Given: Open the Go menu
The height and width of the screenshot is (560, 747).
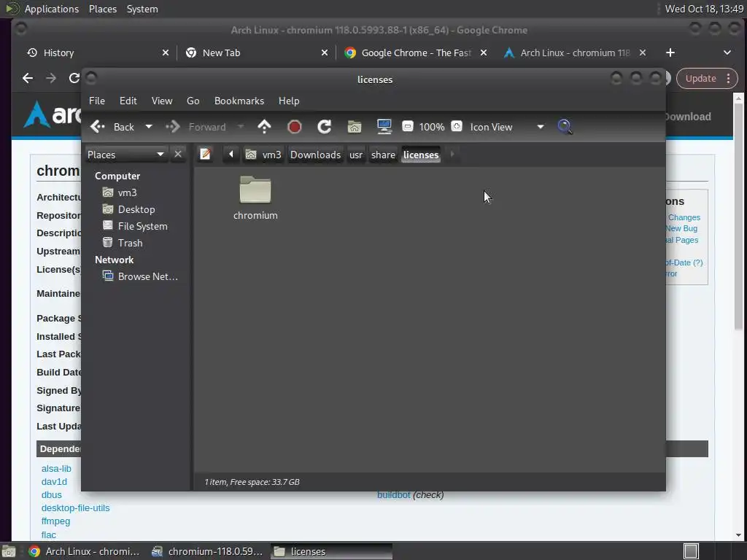Looking at the screenshot, I should pyautogui.click(x=193, y=101).
